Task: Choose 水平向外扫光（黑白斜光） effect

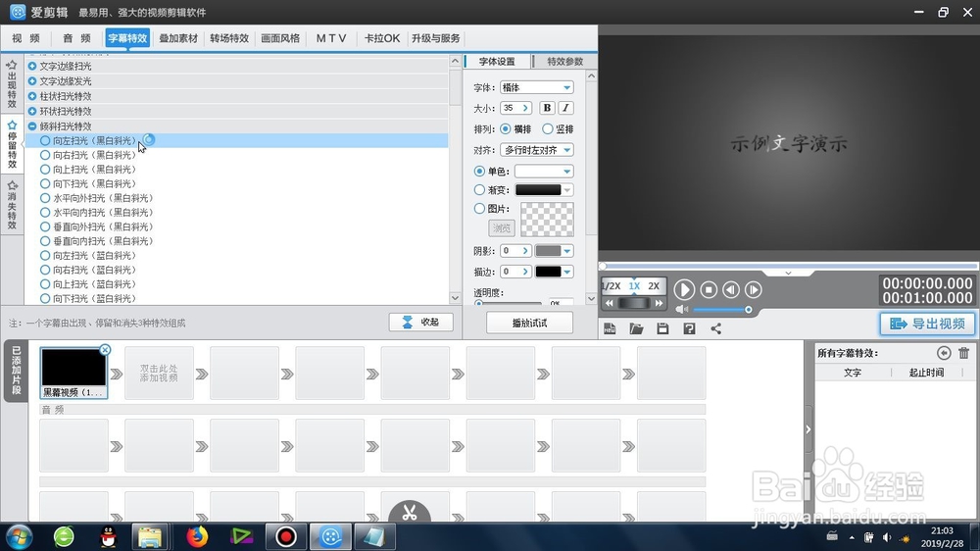Action: tap(96, 198)
